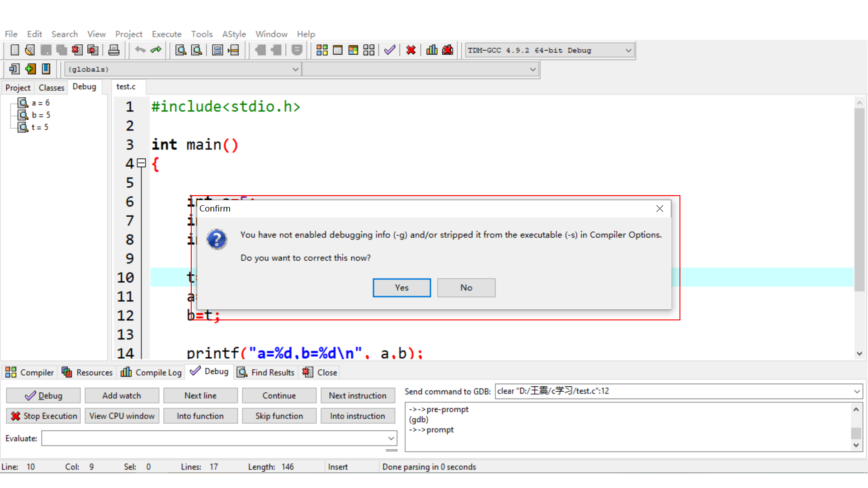Collapse the code fold at line 4
868x488 pixels.
click(x=142, y=163)
